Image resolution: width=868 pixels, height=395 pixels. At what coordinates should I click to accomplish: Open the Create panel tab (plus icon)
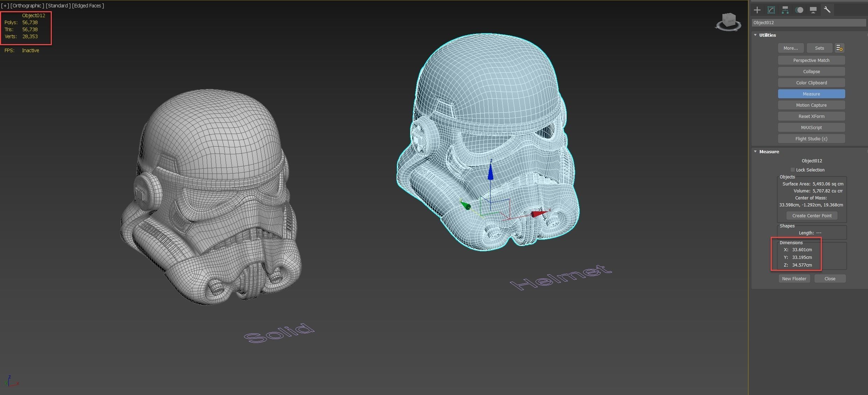coord(757,10)
